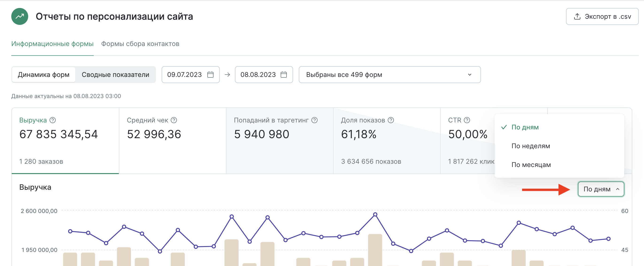The height and width of the screenshot is (266, 644).
Task: Click the first data point on the chart line
Action: click(x=70, y=231)
